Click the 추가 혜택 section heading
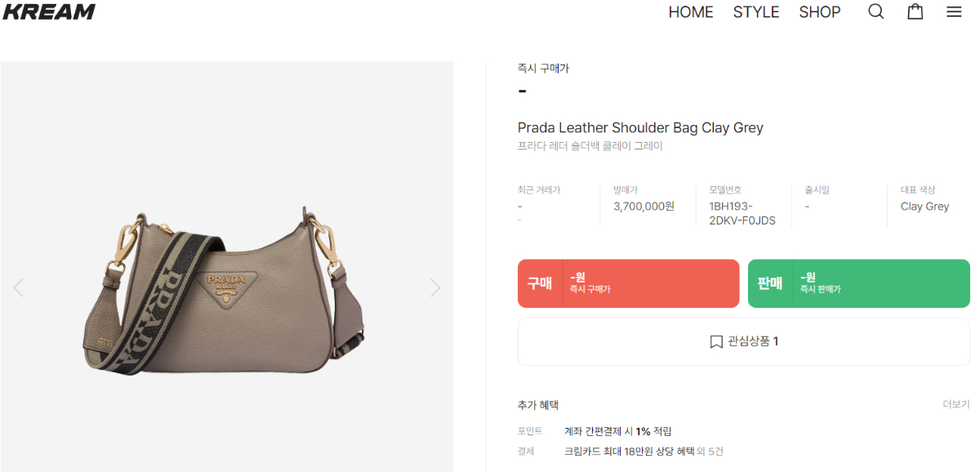This screenshot has width=980, height=472. tap(538, 405)
